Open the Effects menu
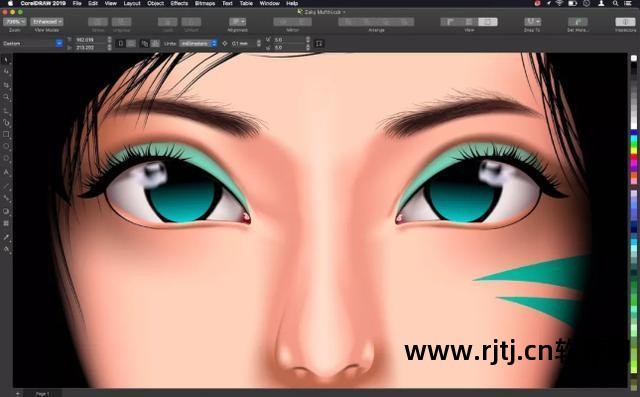This screenshot has width=640, height=397. pyautogui.click(x=180, y=3)
